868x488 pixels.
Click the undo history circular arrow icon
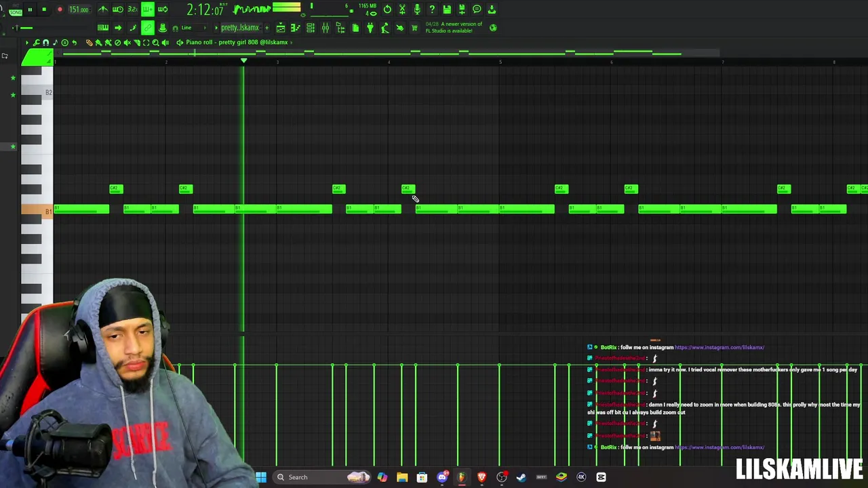point(387,9)
